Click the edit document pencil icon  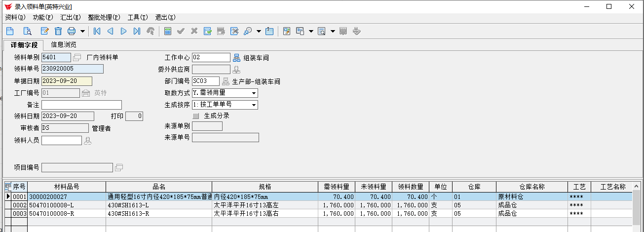pyautogui.click(x=44, y=31)
